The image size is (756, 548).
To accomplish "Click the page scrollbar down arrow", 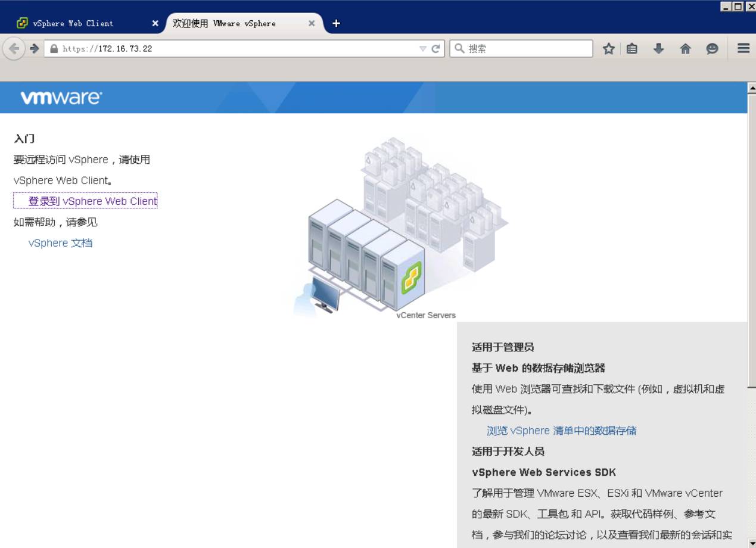I will [x=751, y=543].
